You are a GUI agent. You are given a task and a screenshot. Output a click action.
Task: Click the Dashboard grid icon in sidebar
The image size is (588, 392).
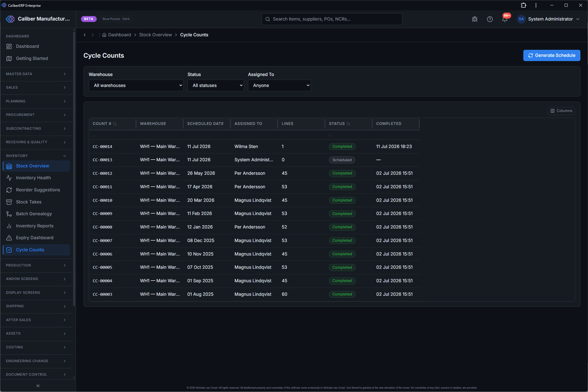coord(9,46)
